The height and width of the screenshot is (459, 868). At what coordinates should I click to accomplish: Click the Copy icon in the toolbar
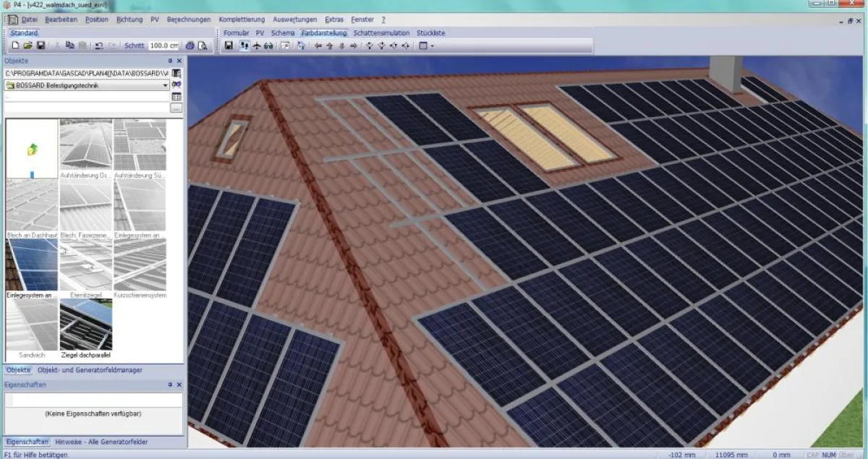(69, 45)
